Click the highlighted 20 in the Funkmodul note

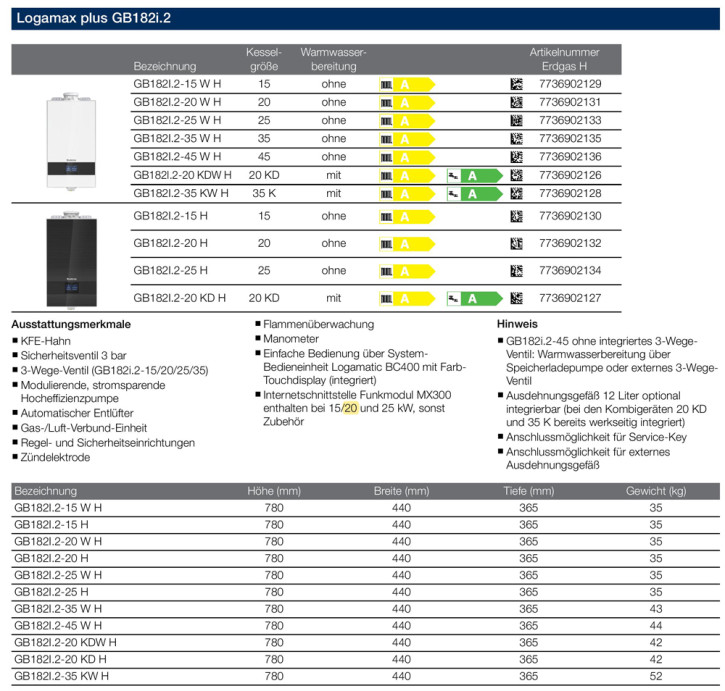tap(350, 408)
